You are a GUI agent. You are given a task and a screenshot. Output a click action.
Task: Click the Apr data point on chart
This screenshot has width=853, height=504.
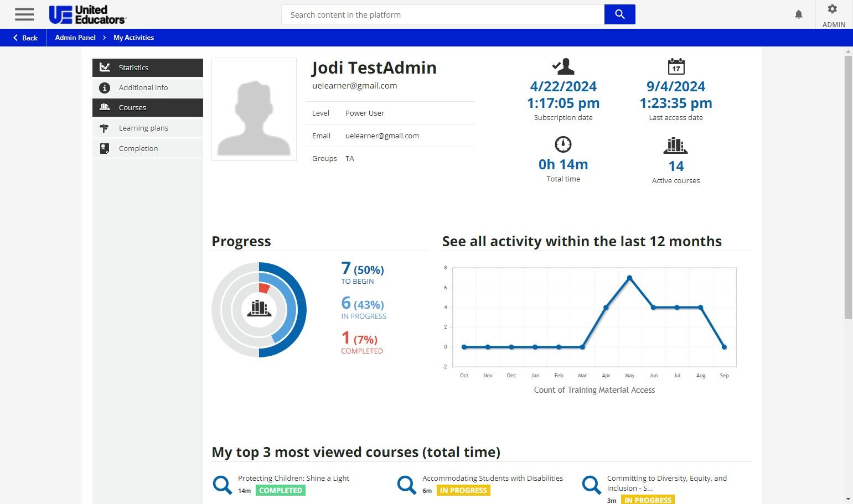click(x=606, y=308)
